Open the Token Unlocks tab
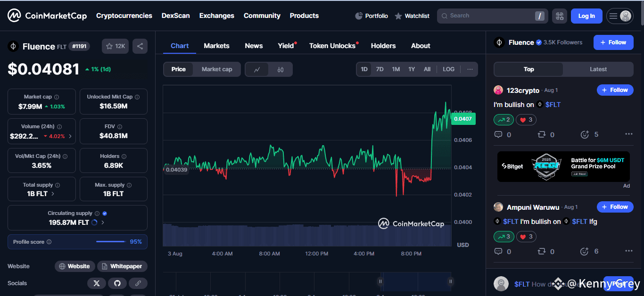Image resolution: width=644 pixels, height=296 pixels. coord(332,46)
